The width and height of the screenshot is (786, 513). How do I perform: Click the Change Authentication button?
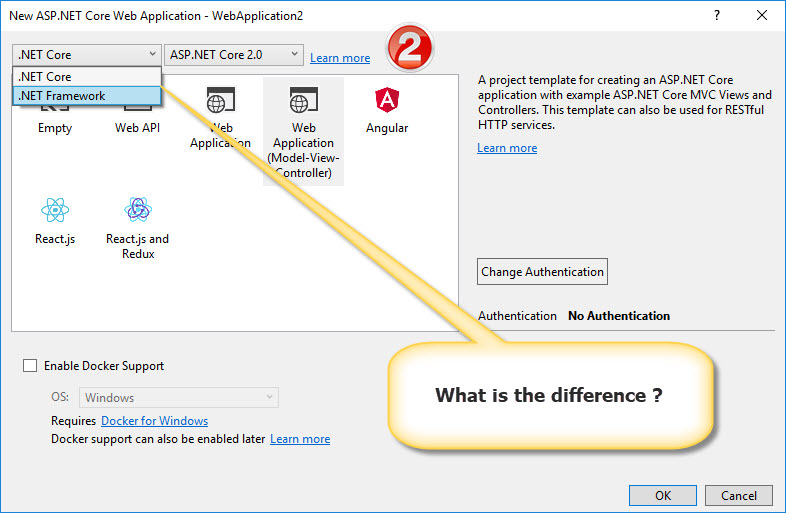(x=542, y=272)
